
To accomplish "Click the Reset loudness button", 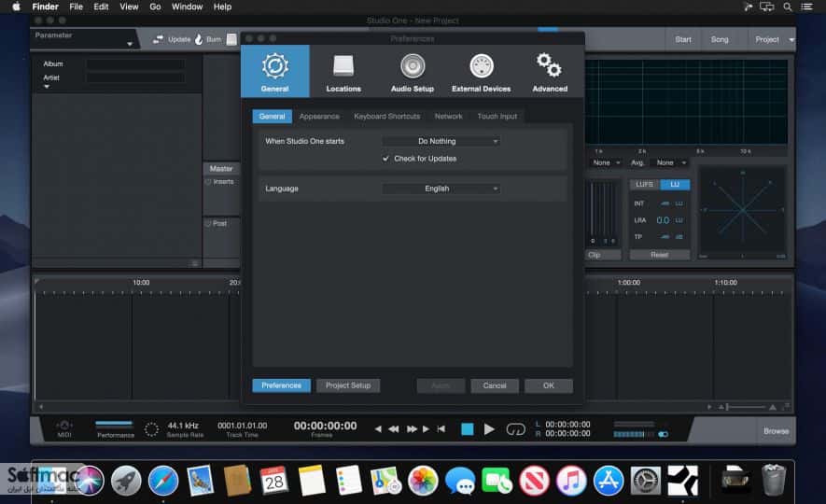I will coord(660,255).
